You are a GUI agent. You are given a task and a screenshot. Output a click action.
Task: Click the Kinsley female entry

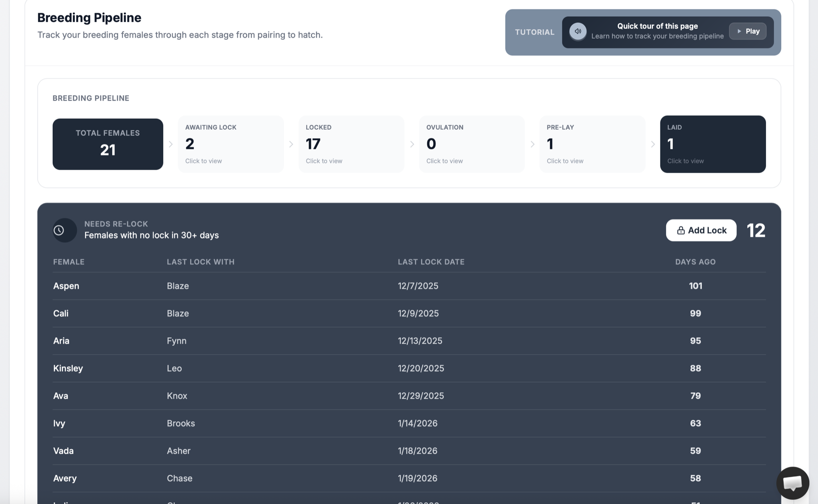(x=68, y=368)
